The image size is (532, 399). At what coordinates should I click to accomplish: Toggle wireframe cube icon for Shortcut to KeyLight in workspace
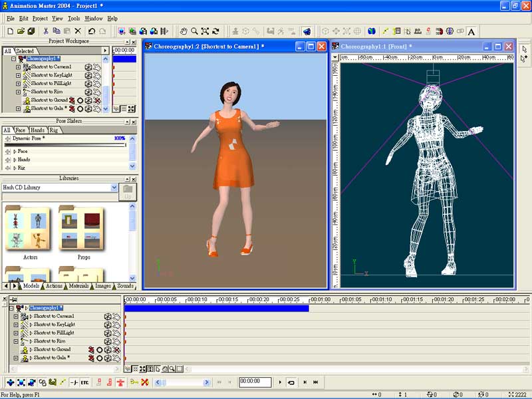pyautogui.click(x=88, y=75)
